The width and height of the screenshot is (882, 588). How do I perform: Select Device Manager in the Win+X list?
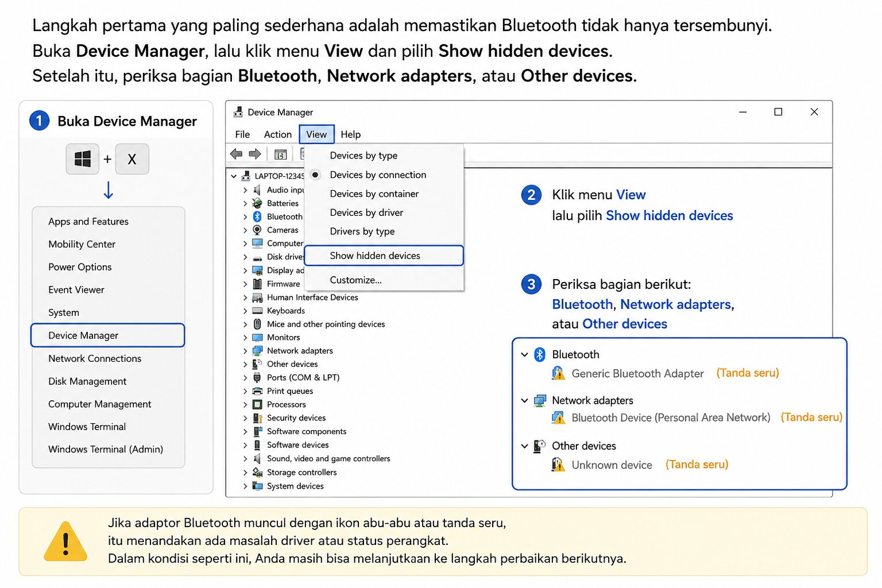pos(108,335)
